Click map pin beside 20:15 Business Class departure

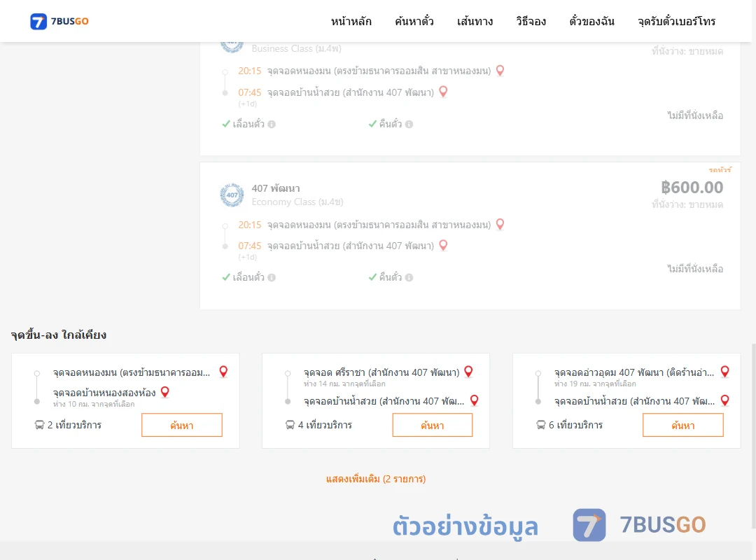500,71
